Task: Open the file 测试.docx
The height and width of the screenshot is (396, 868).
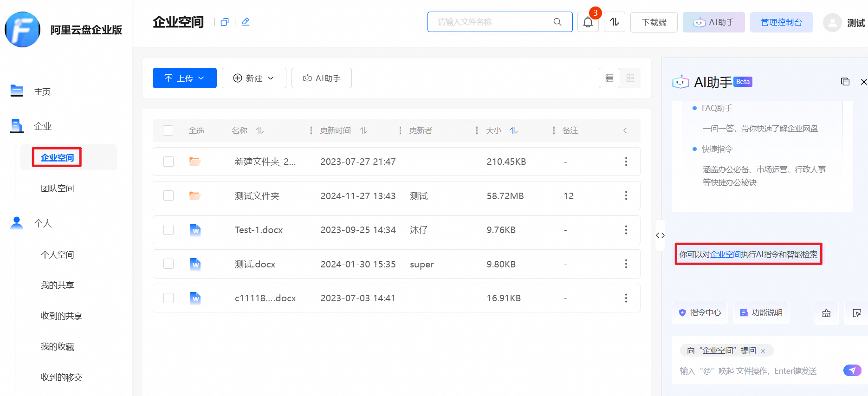Action: 255,264
